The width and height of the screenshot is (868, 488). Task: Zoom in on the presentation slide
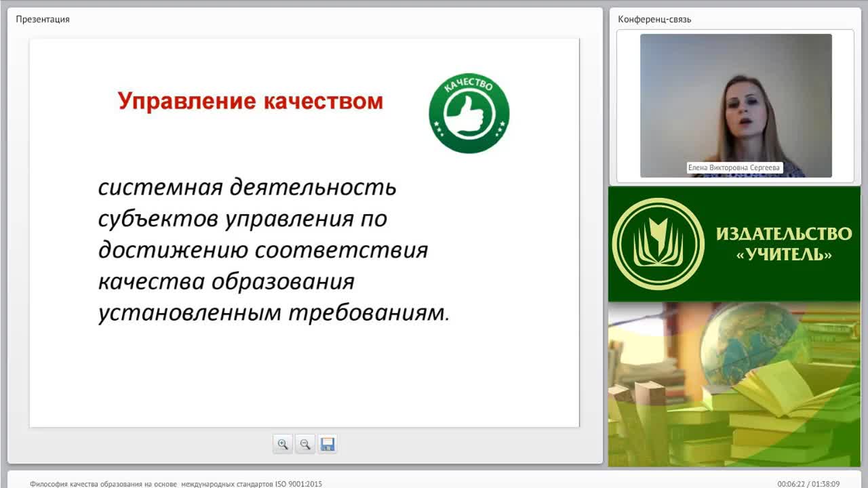(283, 445)
